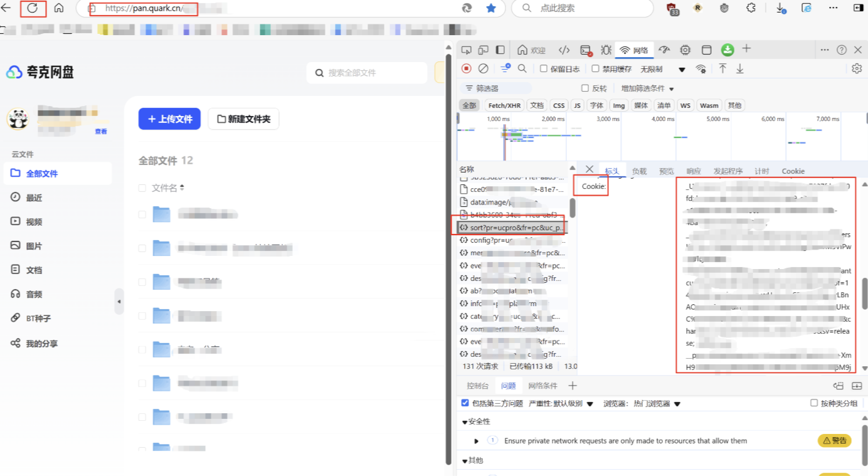
Task: Click the browser refresh button
Action: 32,8
